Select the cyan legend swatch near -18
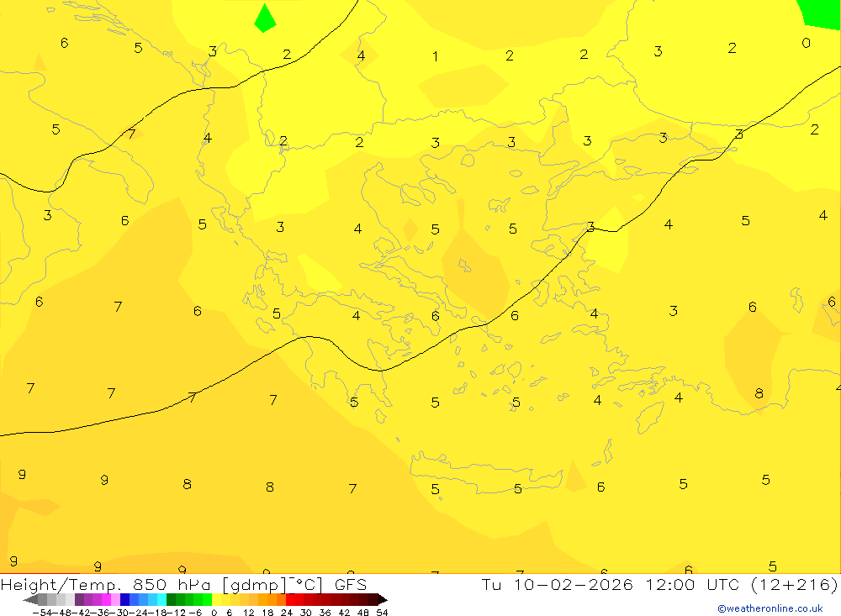This screenshot has width=841, height=616. click(x=161, y=599)
